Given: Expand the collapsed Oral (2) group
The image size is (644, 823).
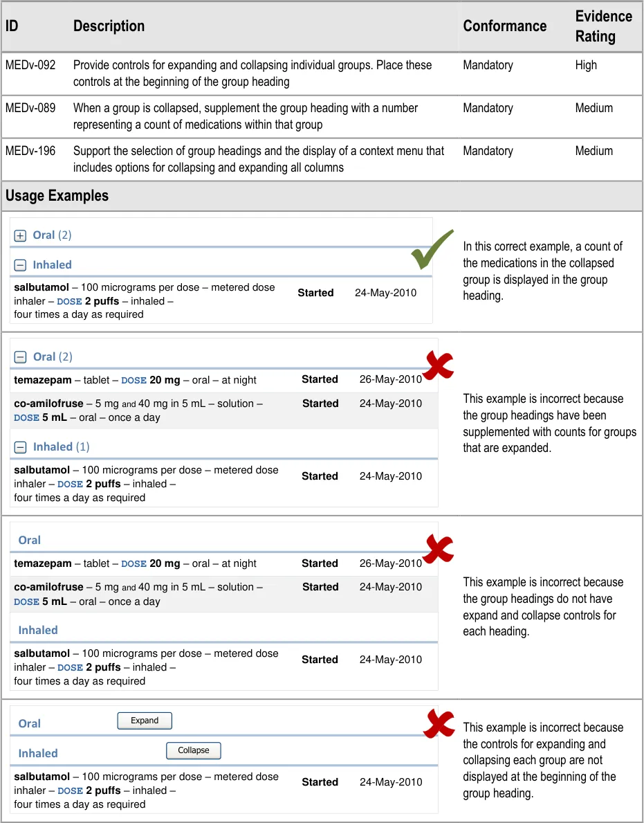Looking at the screenshot, I should point(20,235).
